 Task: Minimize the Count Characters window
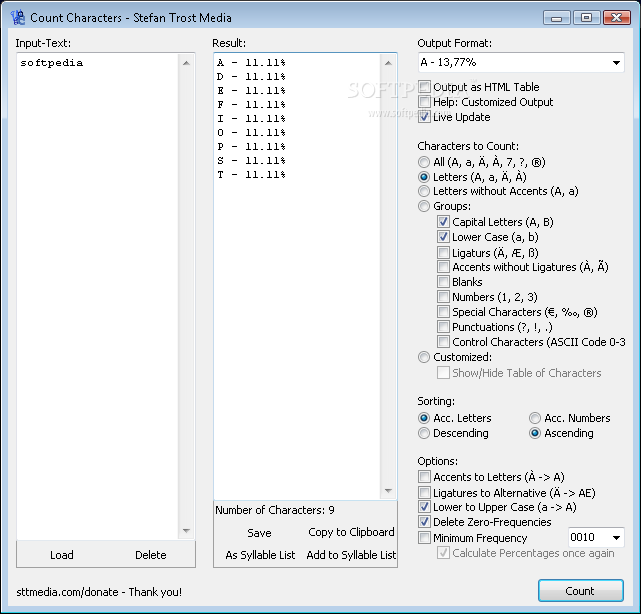[x=556, y=18]
